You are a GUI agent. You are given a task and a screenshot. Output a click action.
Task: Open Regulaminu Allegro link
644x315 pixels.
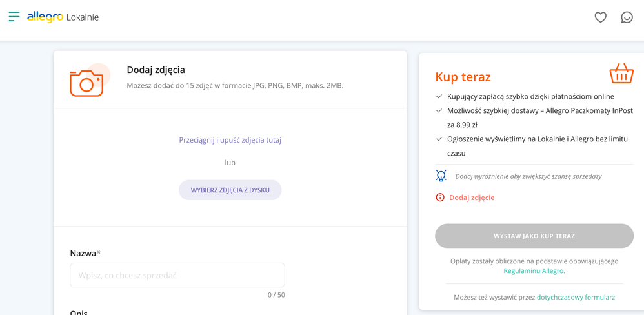pos(534,271)
